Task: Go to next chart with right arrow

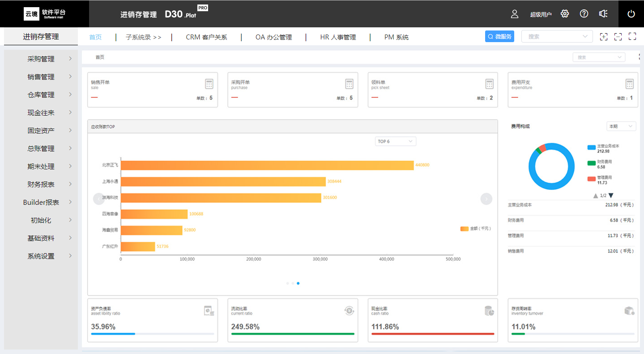Action: click(486, 199)
